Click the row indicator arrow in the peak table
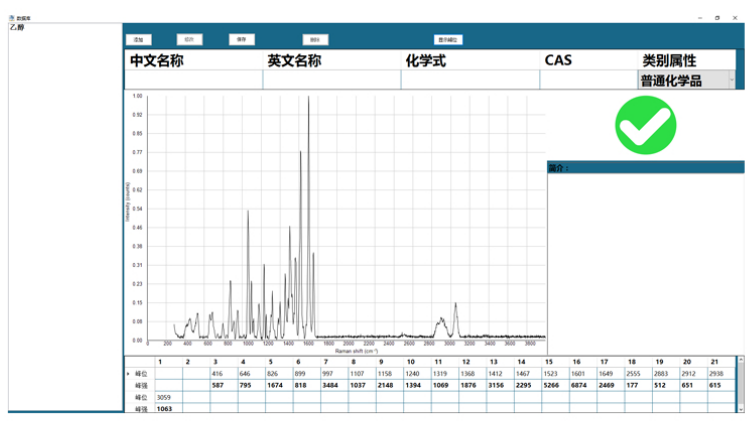754x438 pixels. pyautogui.click(x=128, y=372)
